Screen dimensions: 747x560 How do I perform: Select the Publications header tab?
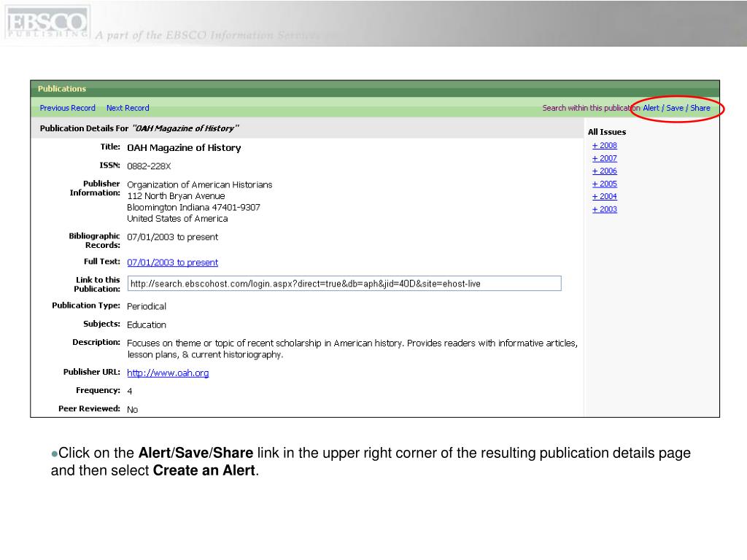pyautogui.click(x=62, y=88)
